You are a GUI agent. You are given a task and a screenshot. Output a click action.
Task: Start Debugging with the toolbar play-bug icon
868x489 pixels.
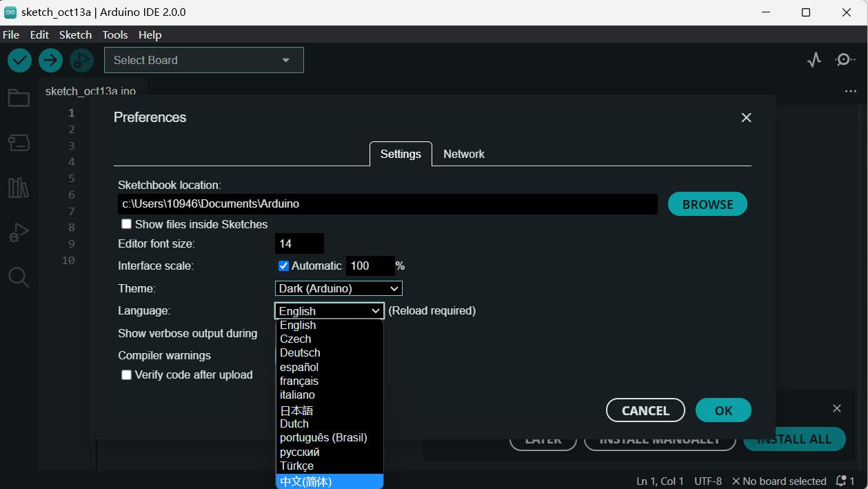tap(81, 60)
